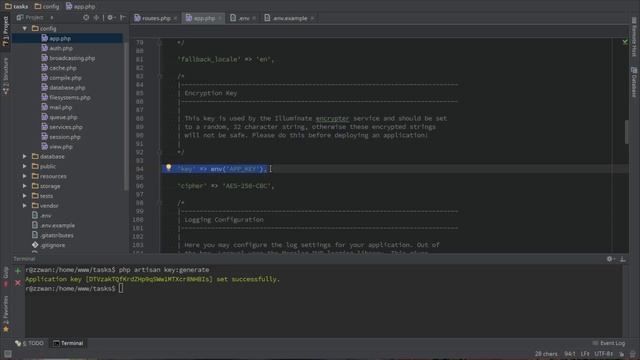Open terminal panel settings gear
The width and height of the screenshot is (640, 360).
pos(610,259)
